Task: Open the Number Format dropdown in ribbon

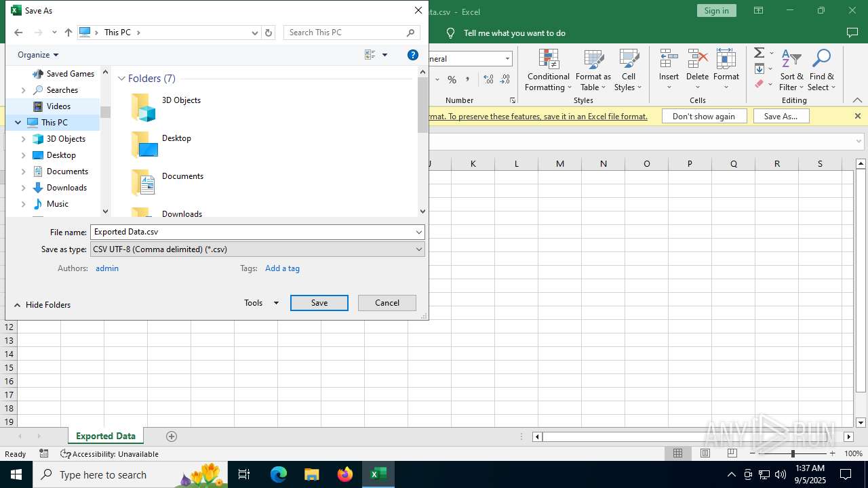Action: pos(507,59)
